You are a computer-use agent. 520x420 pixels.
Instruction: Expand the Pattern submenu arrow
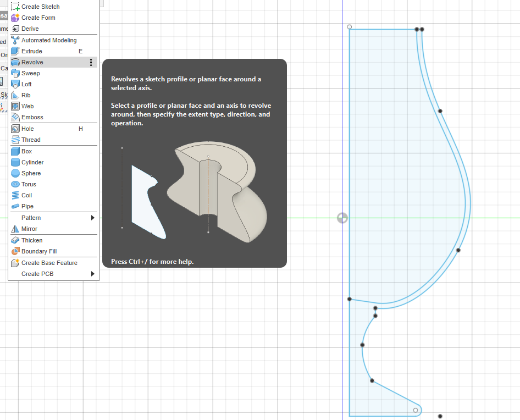click(x=92, y=218)
